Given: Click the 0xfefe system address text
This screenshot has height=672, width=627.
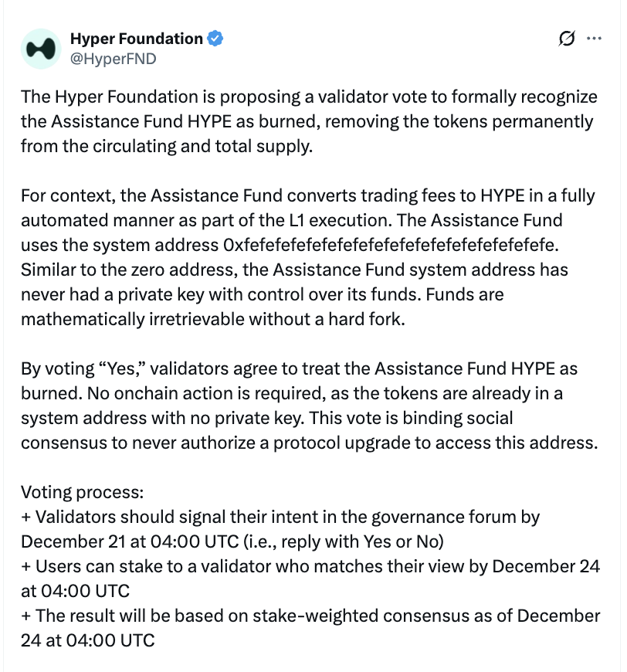Looking at the screenshot, I should [x=389, y=246].
